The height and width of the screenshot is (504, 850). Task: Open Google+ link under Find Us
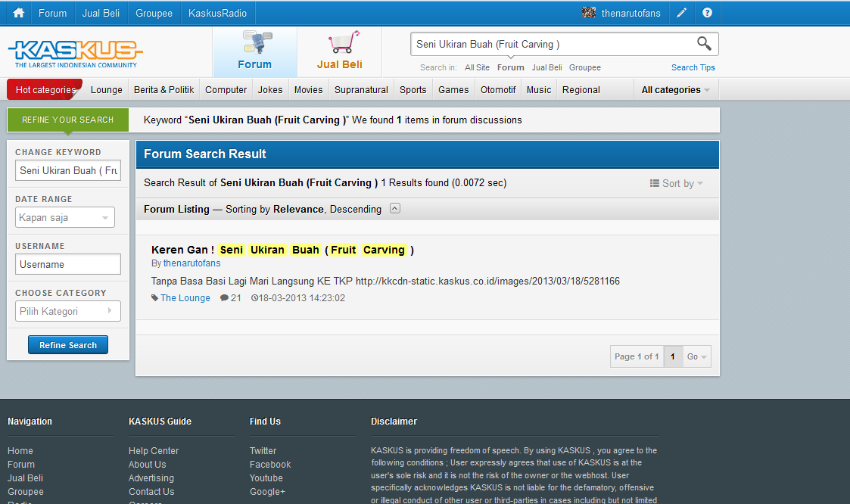tap(267, 492)
